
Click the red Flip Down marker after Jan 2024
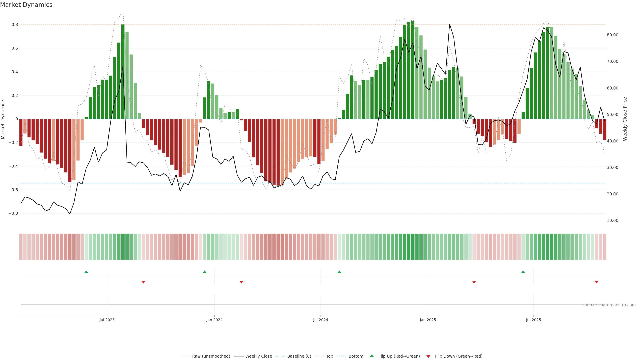(x=241, y=282)
